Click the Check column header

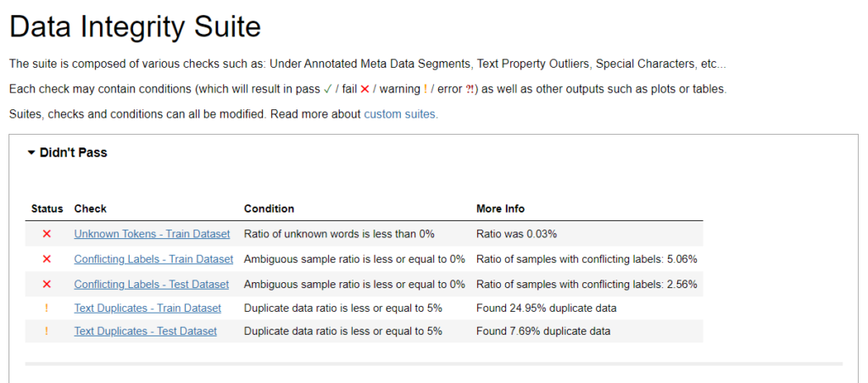(90, 208)
